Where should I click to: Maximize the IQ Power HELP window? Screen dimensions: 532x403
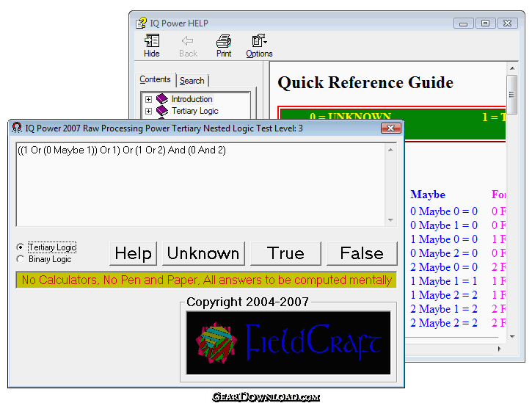pyautogui.click(x=485, y=23)
